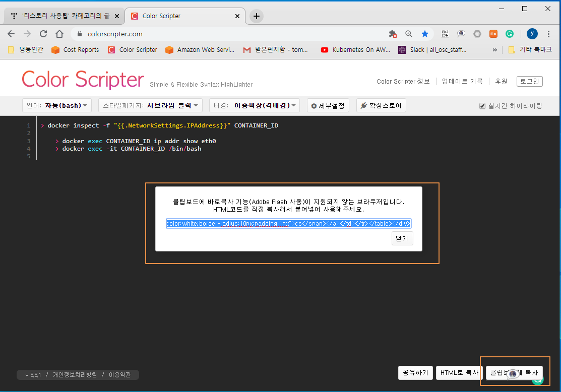Click the HTML로 복사 button
561x392 pixels.
point(459,373)
